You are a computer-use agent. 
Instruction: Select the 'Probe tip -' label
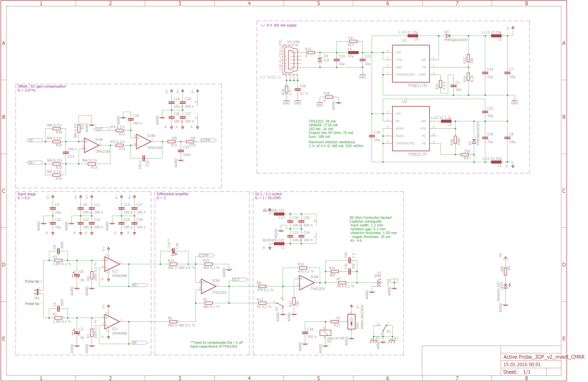pyautogui.click(x=33, y=304)
